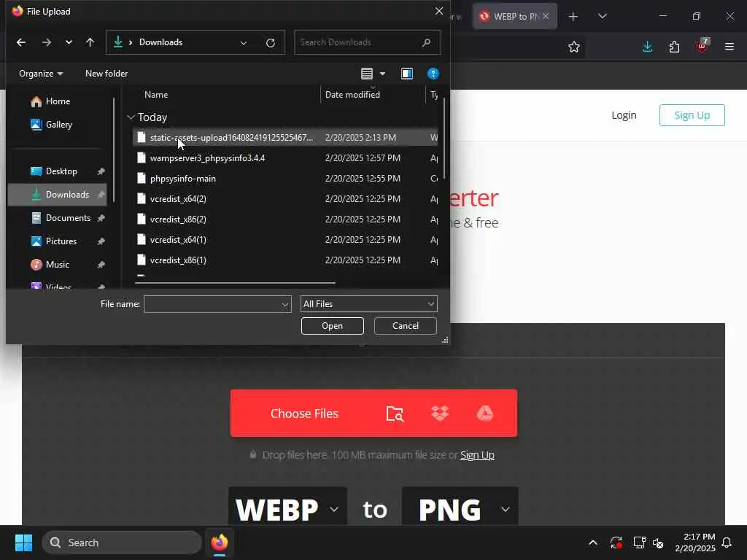
Task: Open dialog help
Action: point(433,74)
